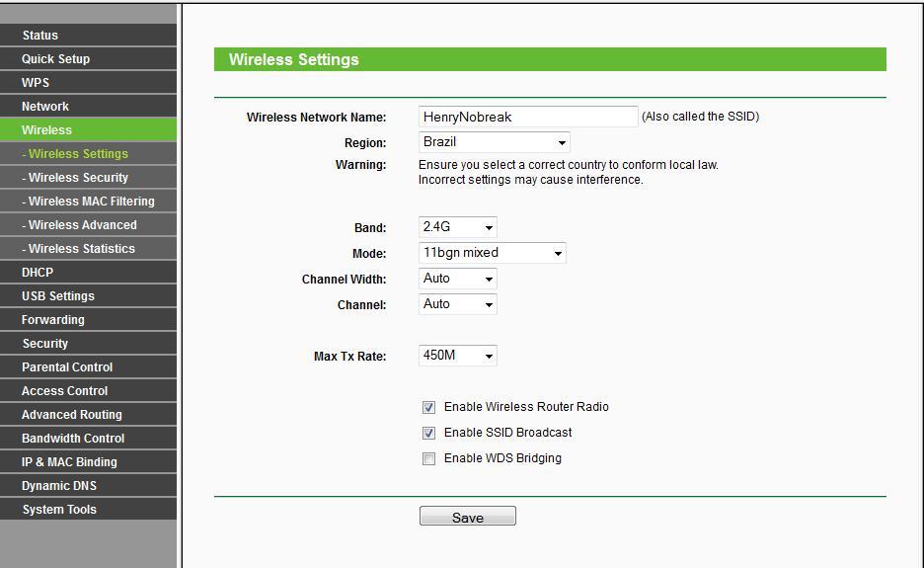Open Quick Setup from sidebar
The height and width of the screenshot is (568, 924).
[x=89, y=58]
